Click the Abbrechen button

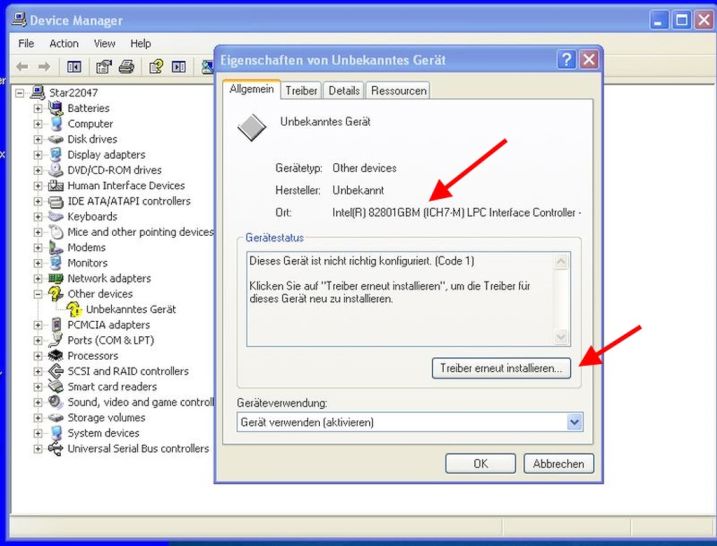[x=558, y=464]
